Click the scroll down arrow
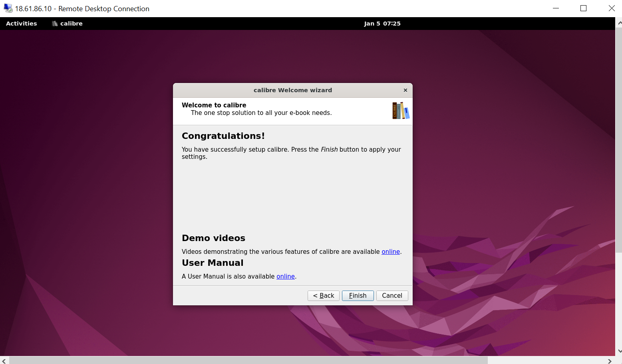Image resolution: width=622 pixels, height=364 pixels. 619,351
